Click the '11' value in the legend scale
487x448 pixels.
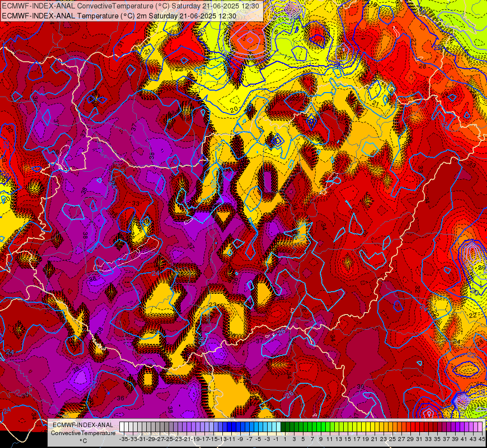point(329,440)
